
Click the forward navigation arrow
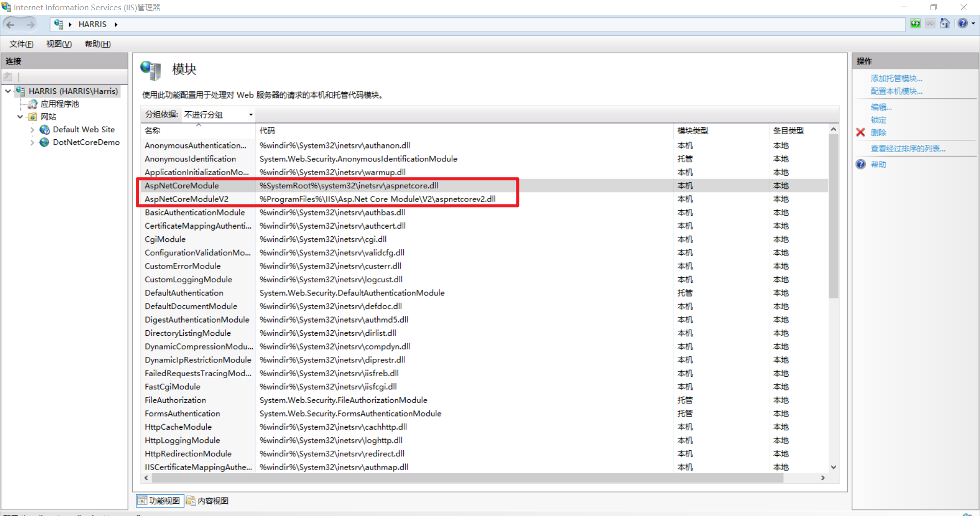pyautogui.click(x=31, y=24)
